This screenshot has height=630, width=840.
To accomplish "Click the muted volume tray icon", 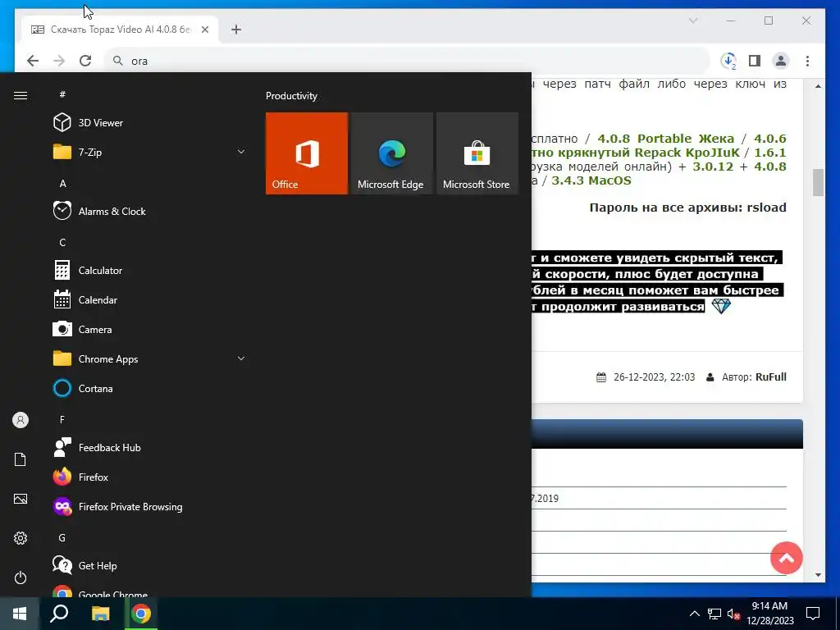I will (x=733, y=614).
